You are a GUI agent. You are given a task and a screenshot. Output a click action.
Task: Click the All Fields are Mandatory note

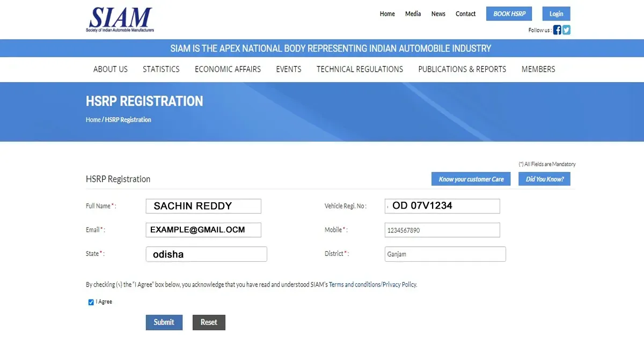tap(547, 164)
